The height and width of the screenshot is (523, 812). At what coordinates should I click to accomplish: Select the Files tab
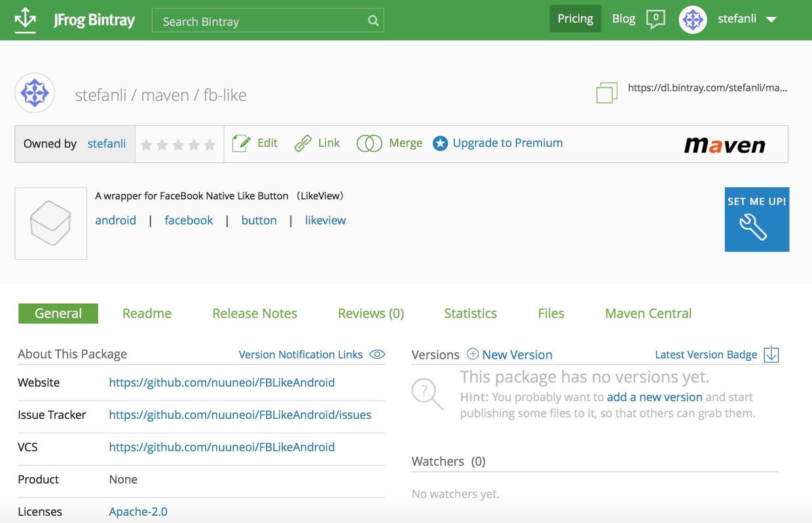tap(551, 314)
